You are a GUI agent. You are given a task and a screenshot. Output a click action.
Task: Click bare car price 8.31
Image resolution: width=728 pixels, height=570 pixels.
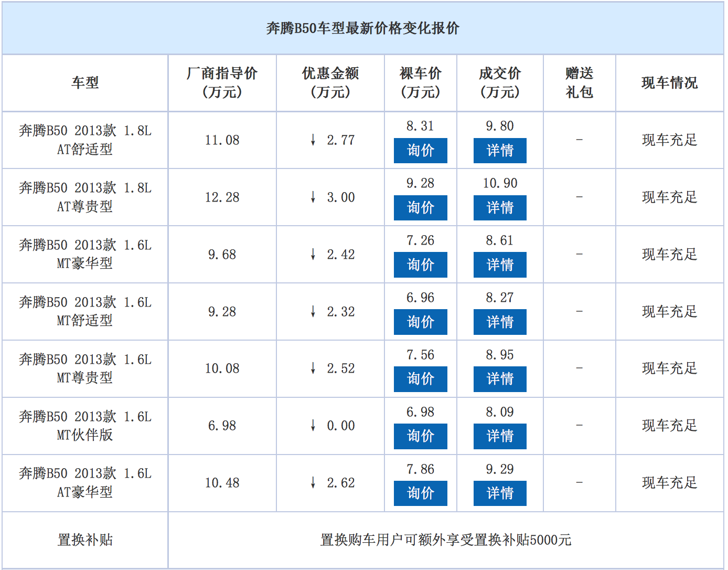(x=420, y=126)
